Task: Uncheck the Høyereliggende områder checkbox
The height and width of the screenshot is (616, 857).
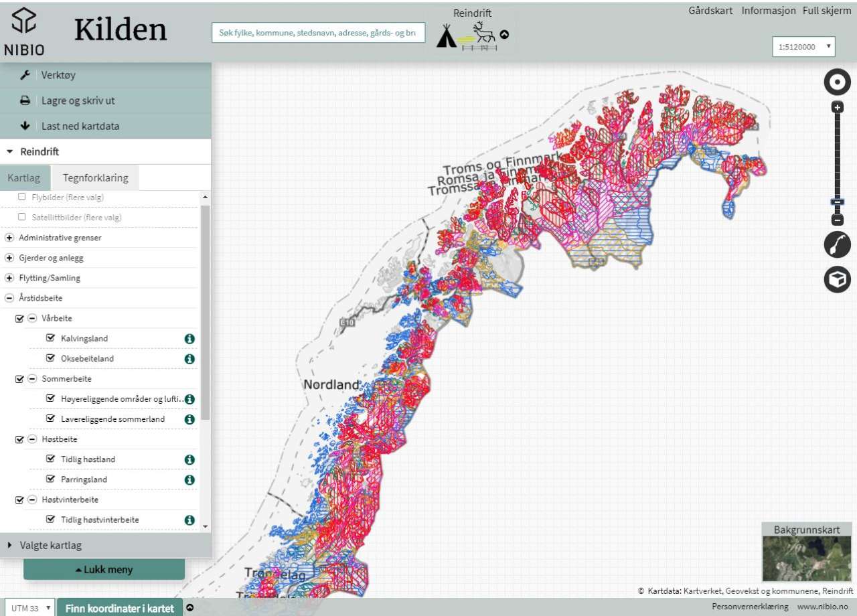Action: point(50,398)
